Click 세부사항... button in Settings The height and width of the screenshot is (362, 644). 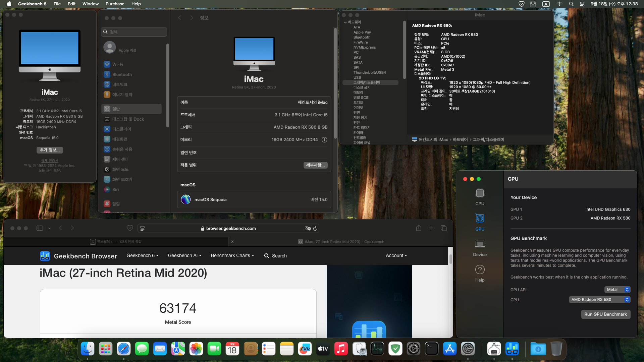pos(315,165)
